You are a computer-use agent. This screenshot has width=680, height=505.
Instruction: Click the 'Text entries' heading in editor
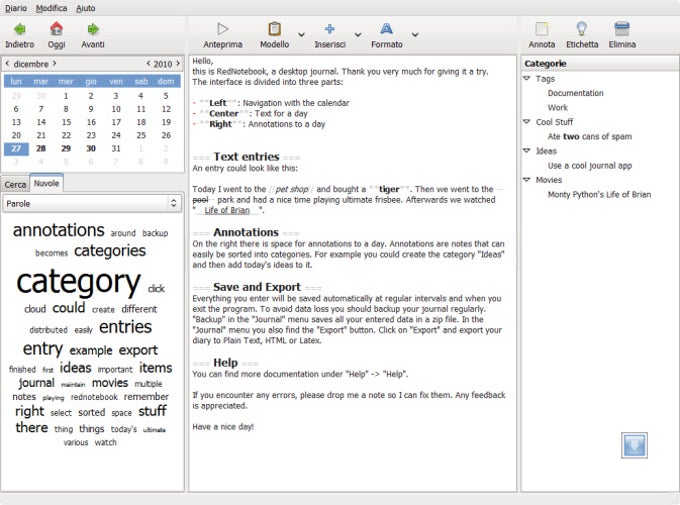point(246,157)
